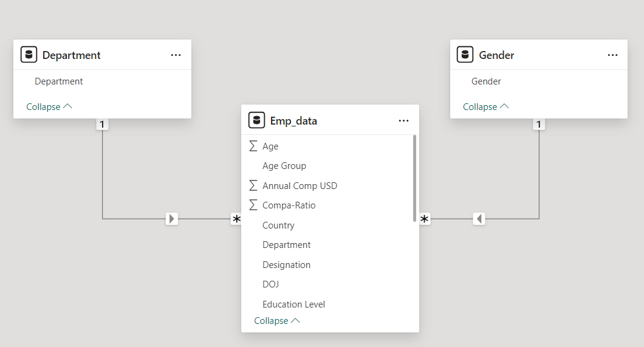
Task: Click the one-side cardinality marker under Department
Action: click(x=102, y=125)
